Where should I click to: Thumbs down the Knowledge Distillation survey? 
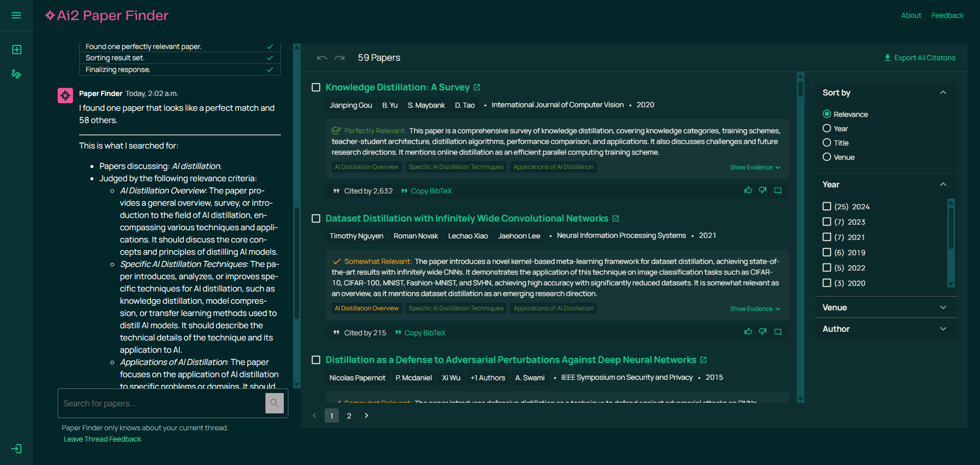pyautogui.click(x=763, y=190)
